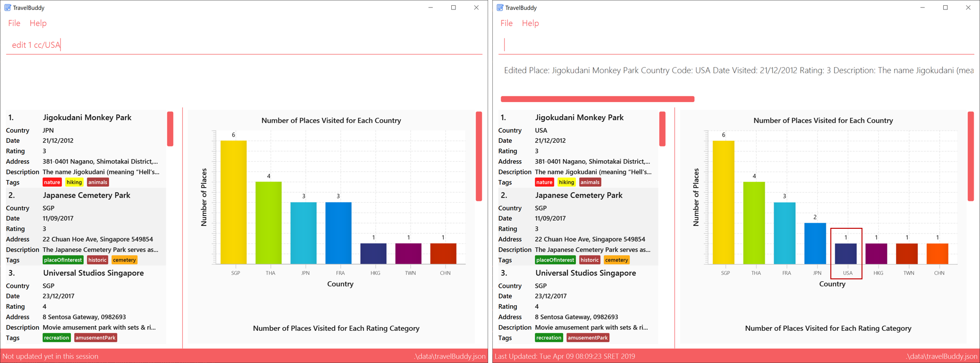Click 'Number of Places Visited for Each Rating Category' left
Image resolution: width=980 pixels, height=363 pixels.
pos(336,328)
